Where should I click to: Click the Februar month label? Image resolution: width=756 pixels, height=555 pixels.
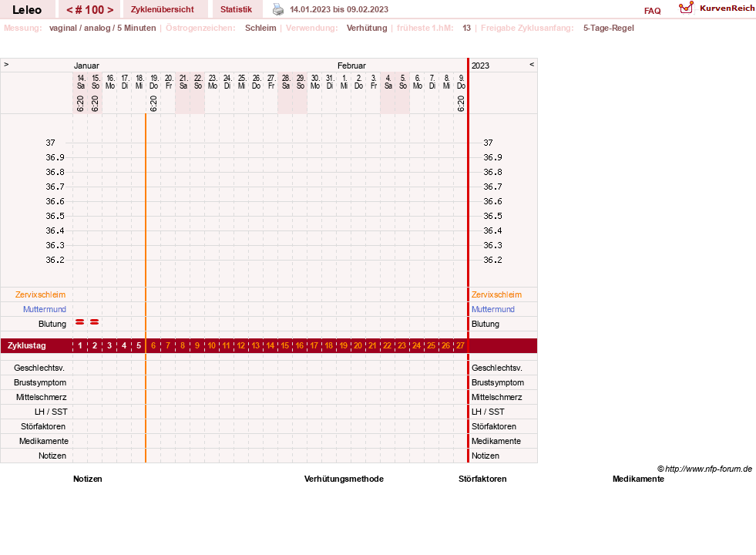[351, 66]
